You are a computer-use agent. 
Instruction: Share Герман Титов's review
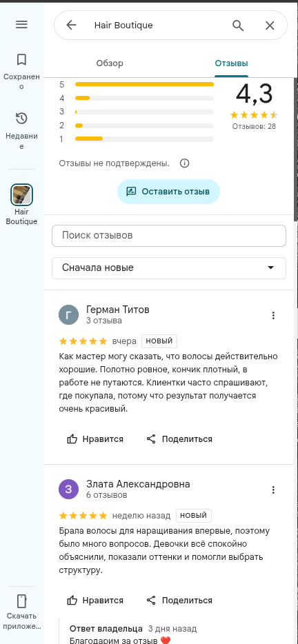[x=179, y=439]
